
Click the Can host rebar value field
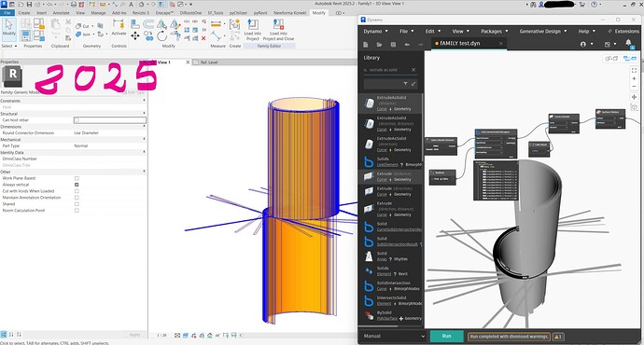coord(109,119)
